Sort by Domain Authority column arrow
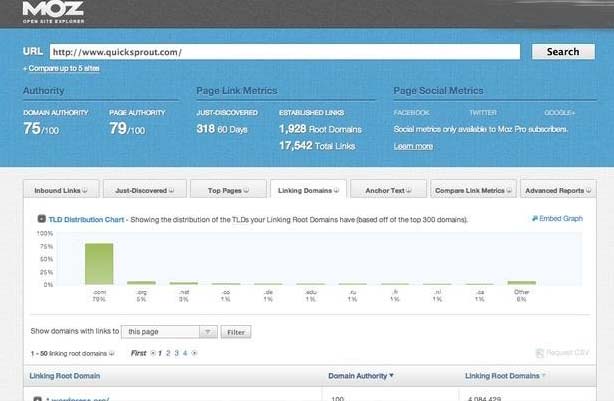Viewport: 614px width, 401px height. pos(391,376)
